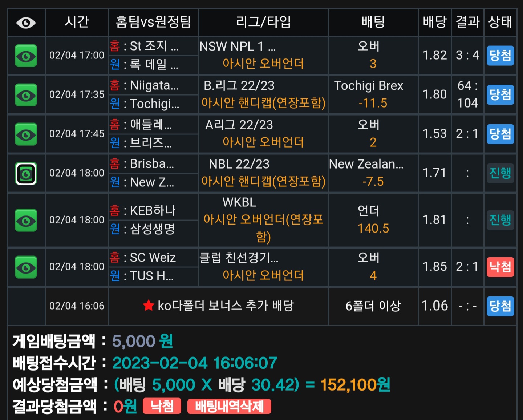Click the red 낙첨 badge for SC Weiz row

(500, 267)
